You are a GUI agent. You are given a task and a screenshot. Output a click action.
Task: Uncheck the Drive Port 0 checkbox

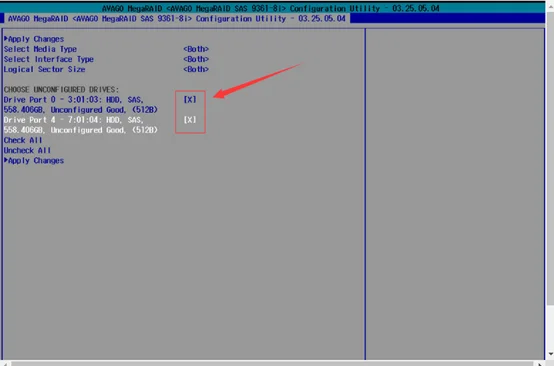pyautogui.click(x=190, y=100)
